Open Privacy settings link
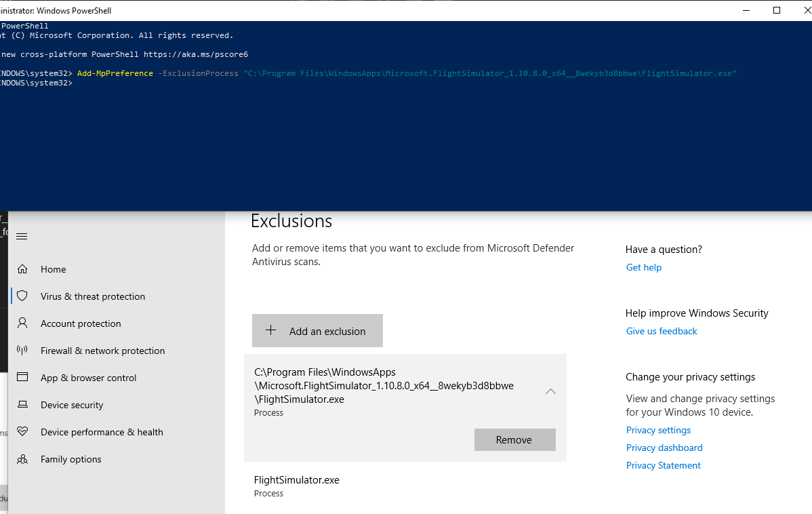Viewport: 812px width, 514px height. (x=658, y=430)
